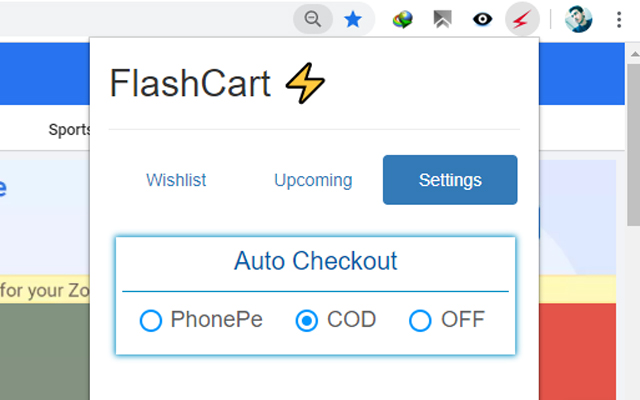Switch to the Wishlist tab
This screenshot has width=640, height=400.
[x=176, y=180]
